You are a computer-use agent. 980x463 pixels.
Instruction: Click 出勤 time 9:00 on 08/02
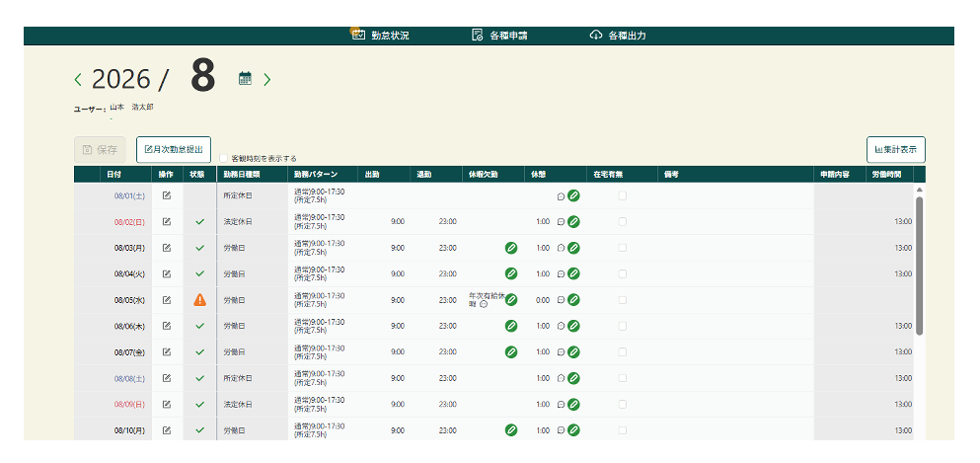click(x=398, y=221)
